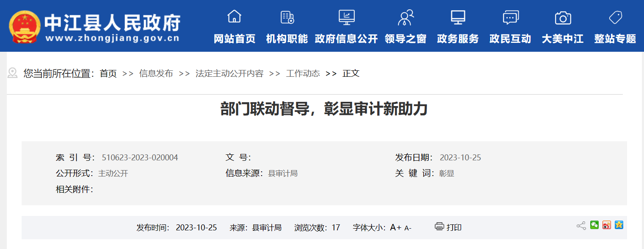644x249 pixels.
Task: Open 法定主动公开内容 breadcrumb link
Action: (229, 73)
